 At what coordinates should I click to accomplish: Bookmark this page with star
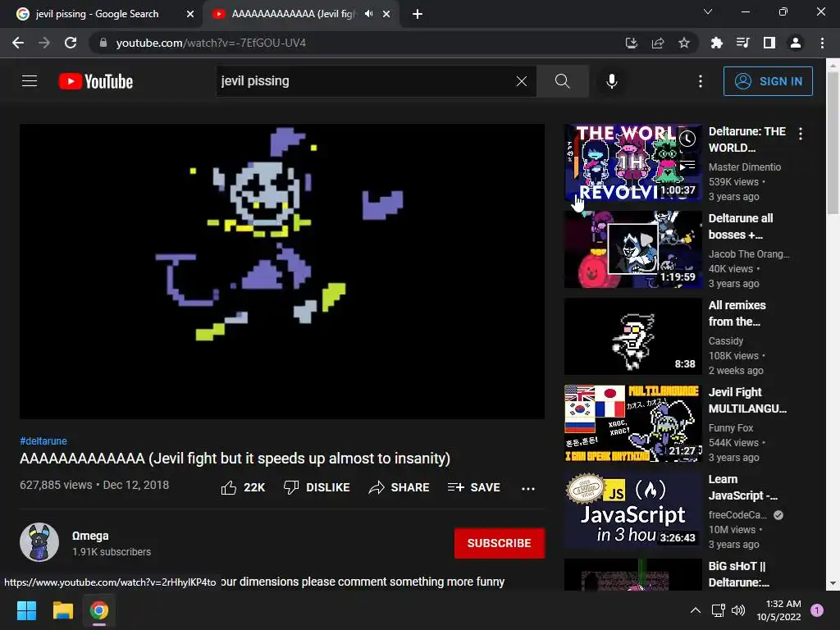point(684,43)
